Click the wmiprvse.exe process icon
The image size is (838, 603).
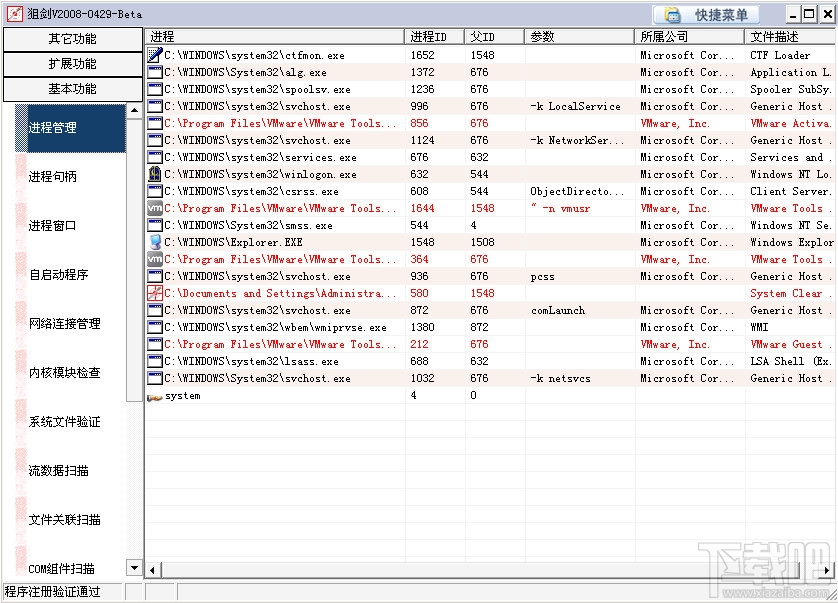click(154, 327)
